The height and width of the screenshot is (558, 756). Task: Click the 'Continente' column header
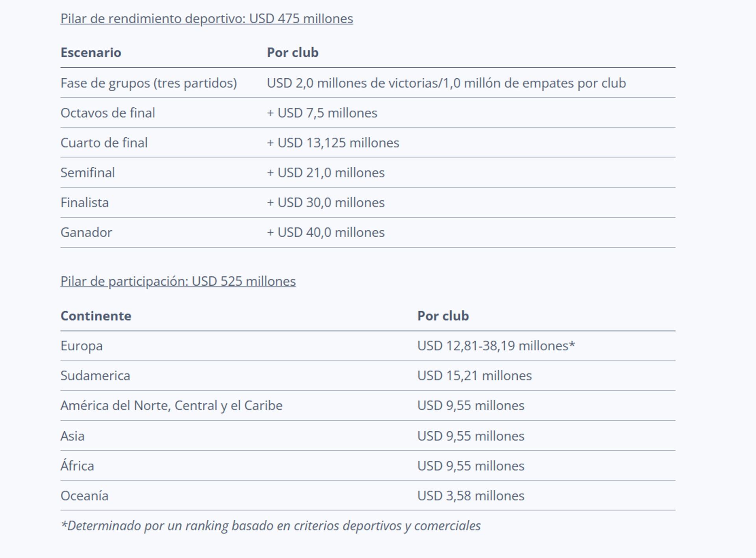click(x=96, y=316)
